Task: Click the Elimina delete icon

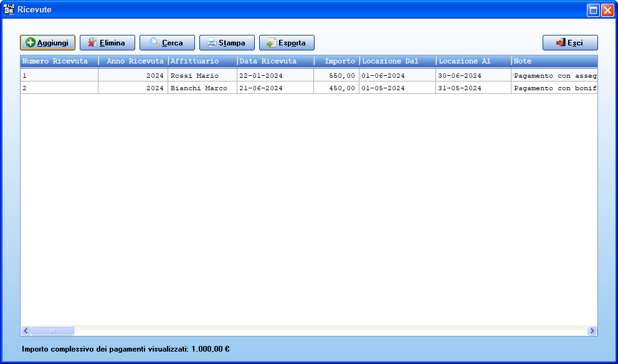Action: tap(92, 42)
